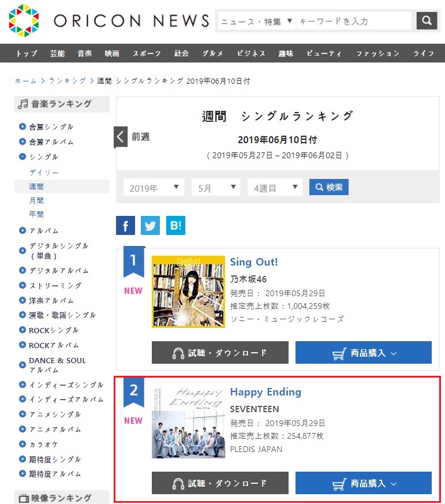Go to previous week via 前週 arrow
Image resolution: width=445 pixels, height=504 pixels.
pyautogui.click(x=121, y=137)
